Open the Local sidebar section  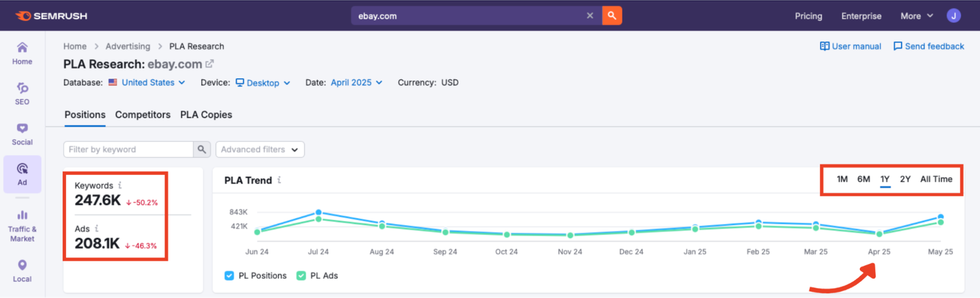pyautogui.click(x=22, y=270)
